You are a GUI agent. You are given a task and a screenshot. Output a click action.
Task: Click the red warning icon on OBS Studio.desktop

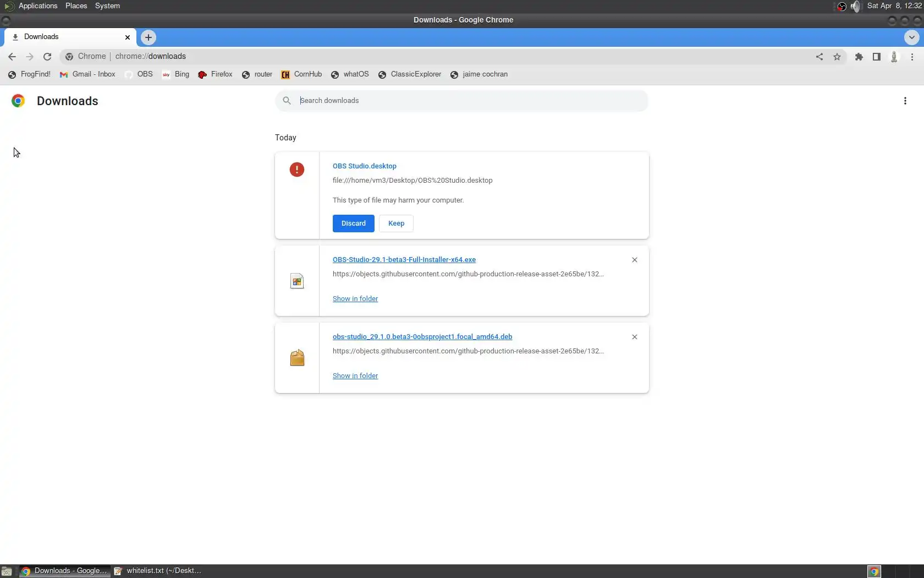point(297,170)
